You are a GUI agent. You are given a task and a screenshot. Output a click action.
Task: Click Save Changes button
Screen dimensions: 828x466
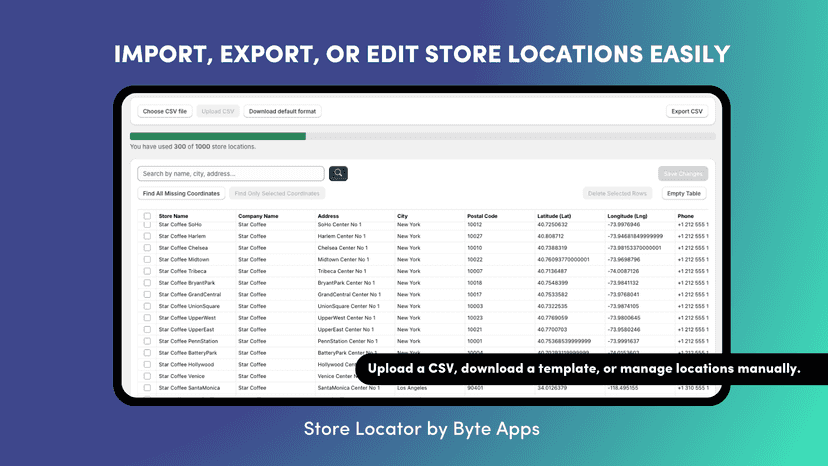(x=683, y=173)
